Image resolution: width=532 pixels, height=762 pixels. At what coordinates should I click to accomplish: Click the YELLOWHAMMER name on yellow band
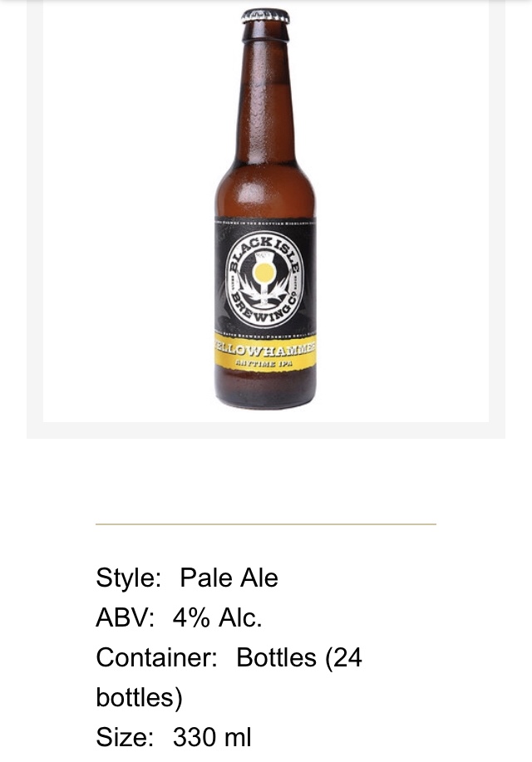coord(265,347)
